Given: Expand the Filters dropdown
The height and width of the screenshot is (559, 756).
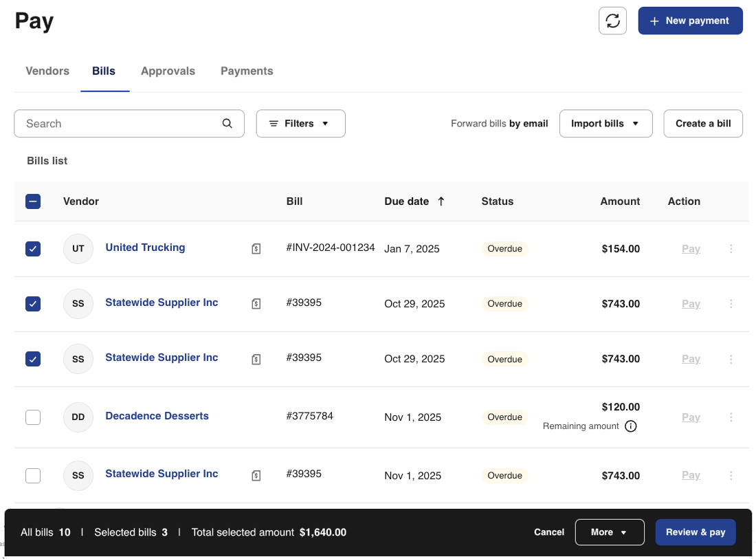Looking at the screenshot, I should pos(300,124).
